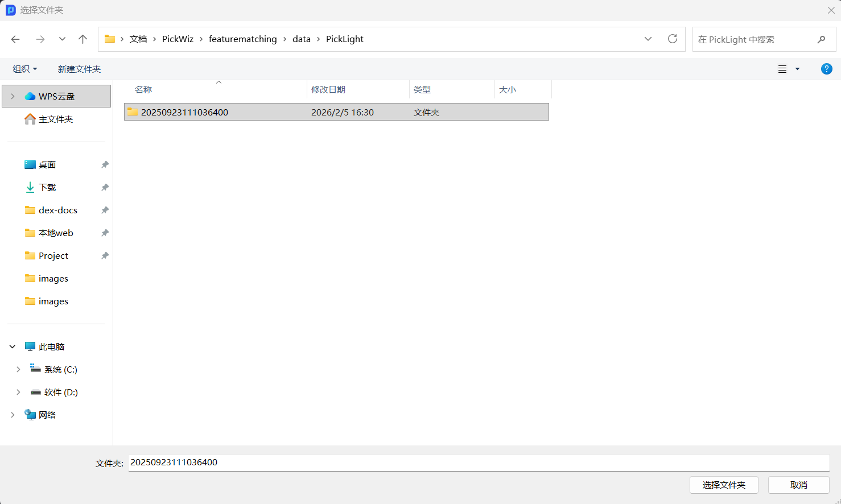Go back to the previous folder
841x504 pixels.
[15, 39]
